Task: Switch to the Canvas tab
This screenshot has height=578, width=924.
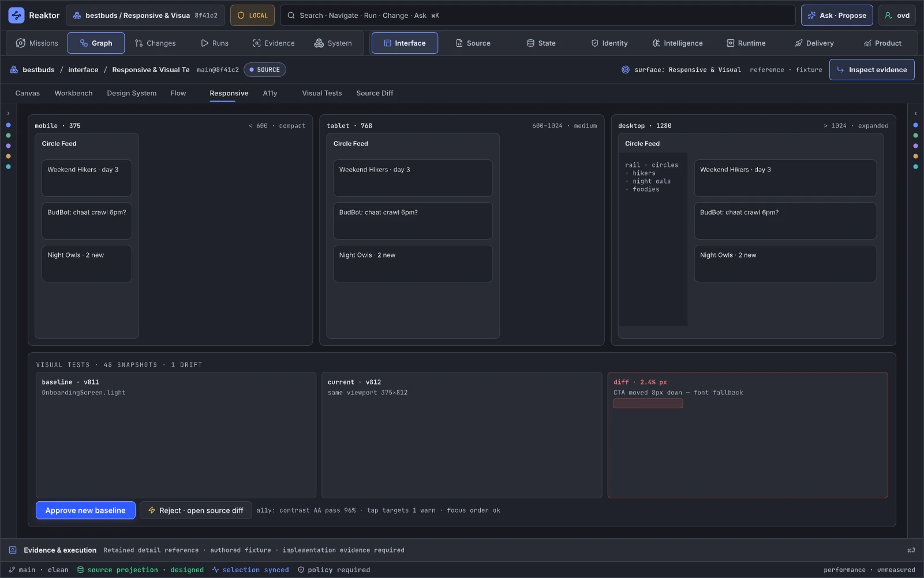Action: point(28,94)
